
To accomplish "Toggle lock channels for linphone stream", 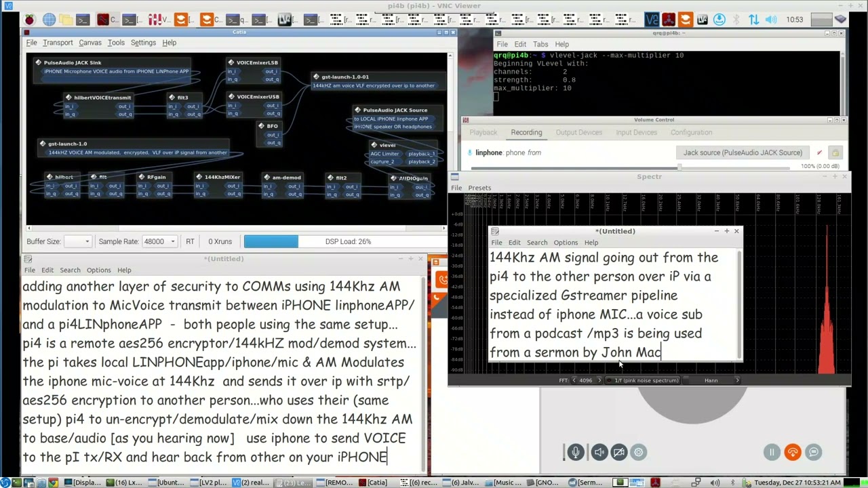I will (835, 152).
